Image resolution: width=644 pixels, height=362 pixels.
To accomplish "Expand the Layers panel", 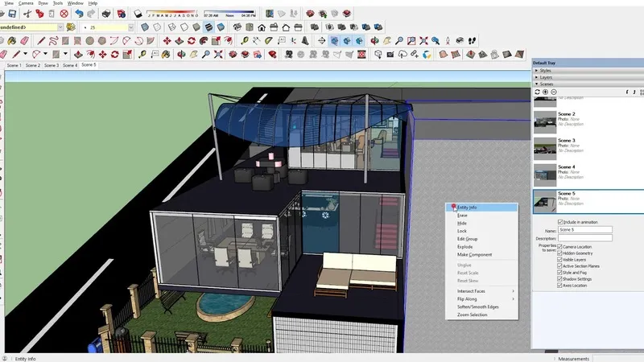I will pyautogui.click(x=547, y=76).
